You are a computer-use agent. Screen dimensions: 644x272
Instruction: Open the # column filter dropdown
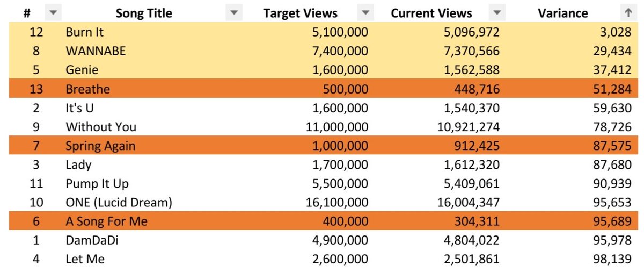[54, 13]
